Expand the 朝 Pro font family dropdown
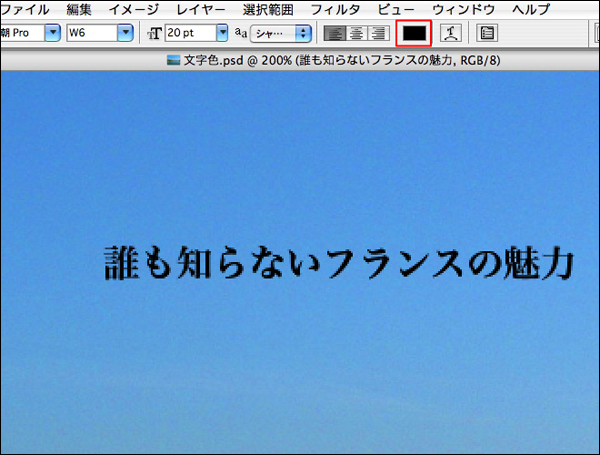The width and height of the screenshot is (600, 455). [52, 33]
